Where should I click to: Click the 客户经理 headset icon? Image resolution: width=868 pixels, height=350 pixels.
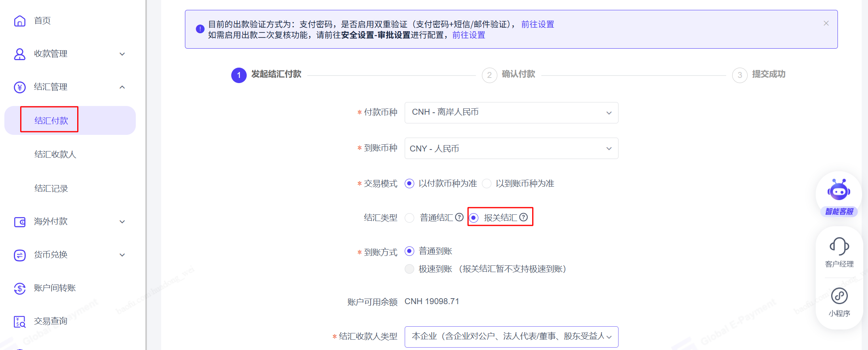[839, 247]
